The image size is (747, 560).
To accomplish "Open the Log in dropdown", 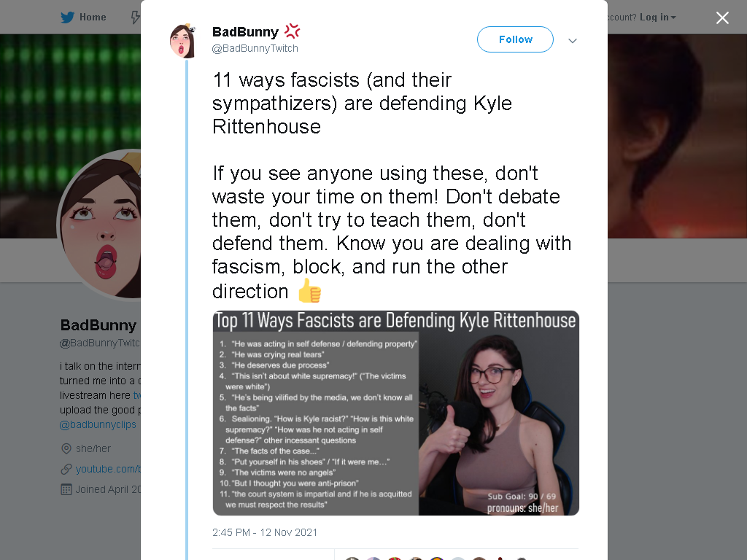I will coord(657,17).
